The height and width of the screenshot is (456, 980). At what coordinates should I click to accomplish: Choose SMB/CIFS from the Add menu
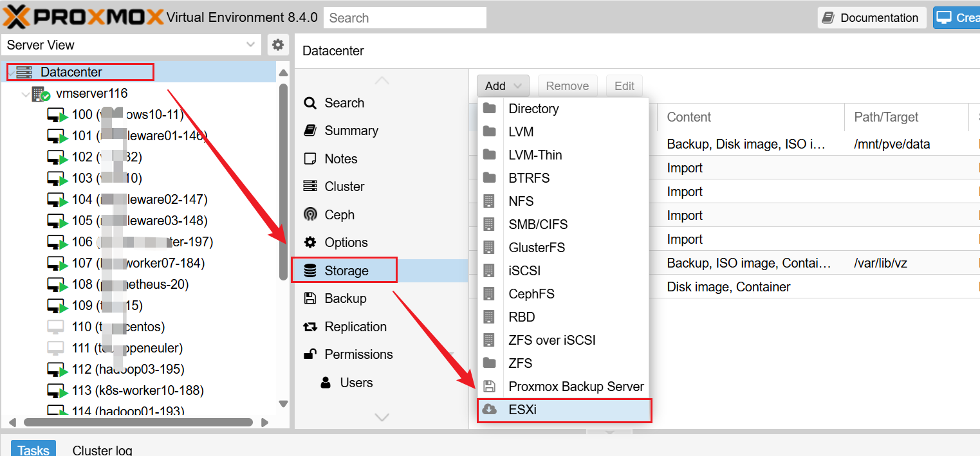563,224
